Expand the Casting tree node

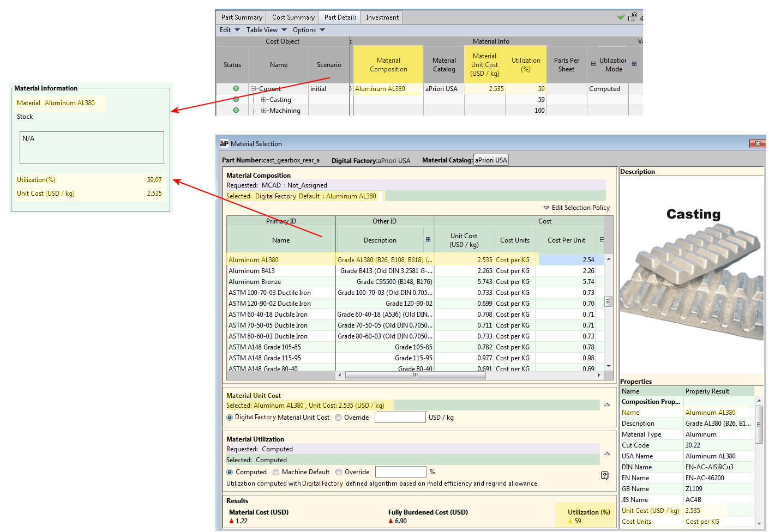point(264,100)
